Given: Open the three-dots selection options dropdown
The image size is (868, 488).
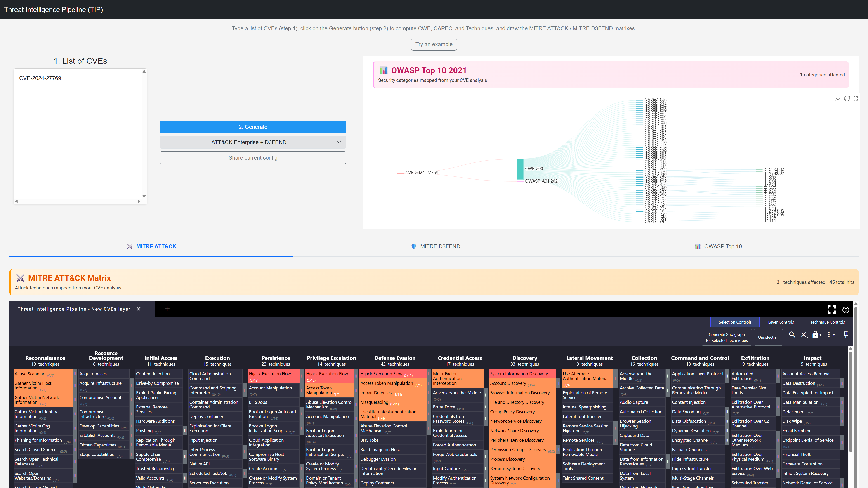Looking at the screenshot, I should click(831, 334).
